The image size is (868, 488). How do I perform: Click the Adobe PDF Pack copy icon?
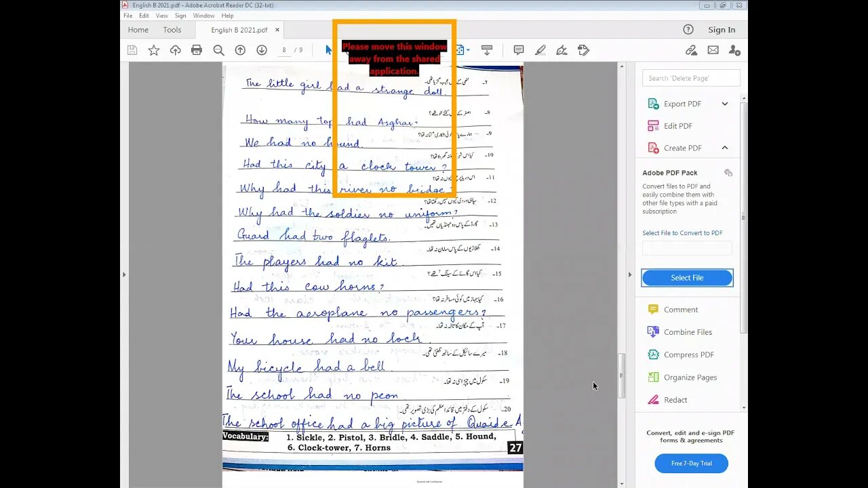[728, 173]
